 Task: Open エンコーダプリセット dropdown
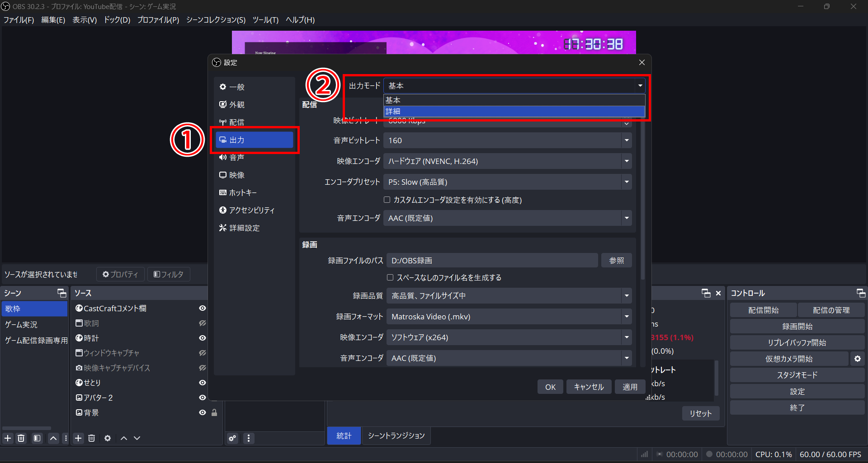(x=507, y=182)
